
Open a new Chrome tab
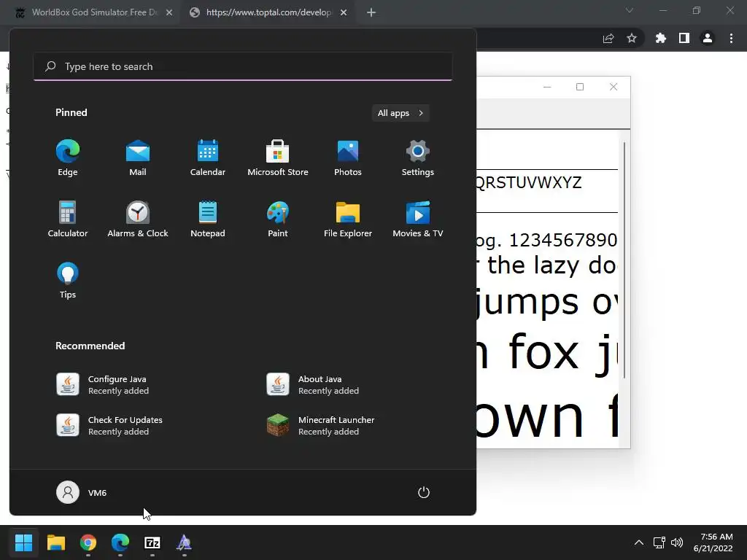click(371, 13)
